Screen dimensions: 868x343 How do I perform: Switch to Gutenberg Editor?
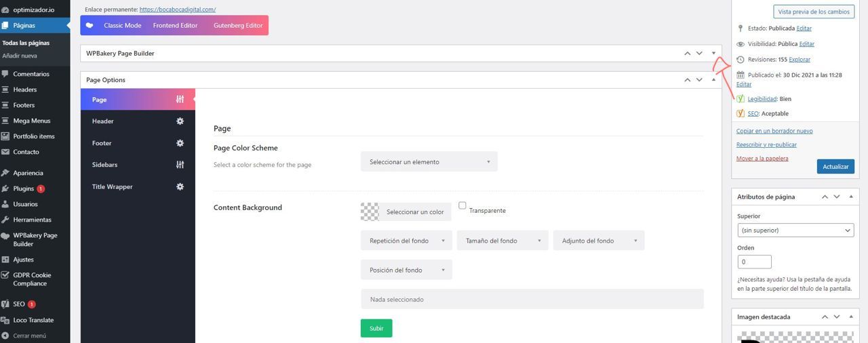pos(237,25)
